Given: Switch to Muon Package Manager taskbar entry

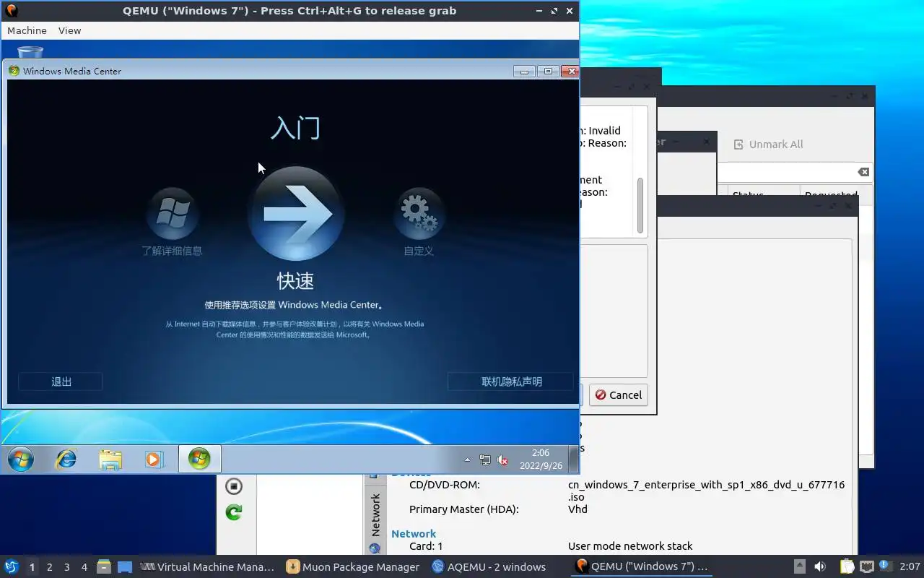Looking at the screenshot, I should (353, 566).
